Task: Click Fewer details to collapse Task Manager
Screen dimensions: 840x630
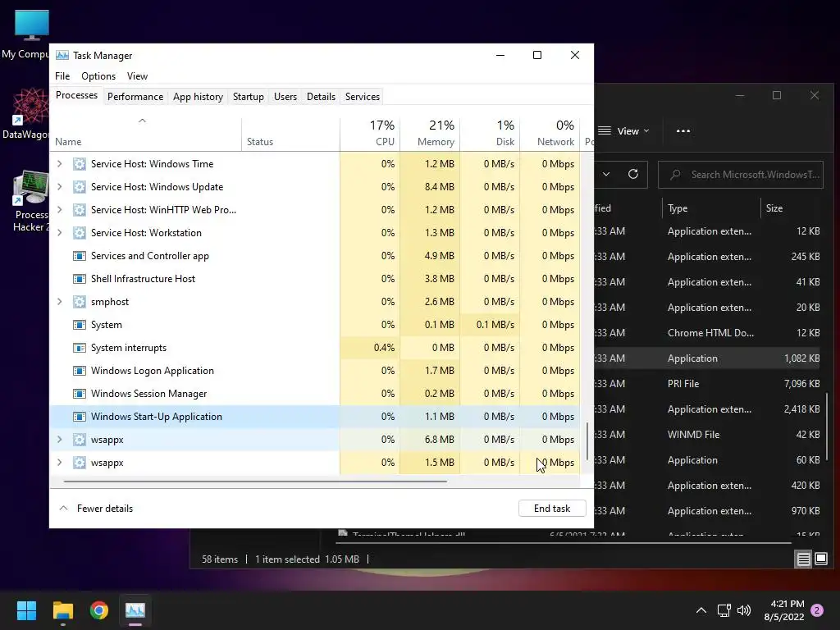Action: tap(97, 509)
